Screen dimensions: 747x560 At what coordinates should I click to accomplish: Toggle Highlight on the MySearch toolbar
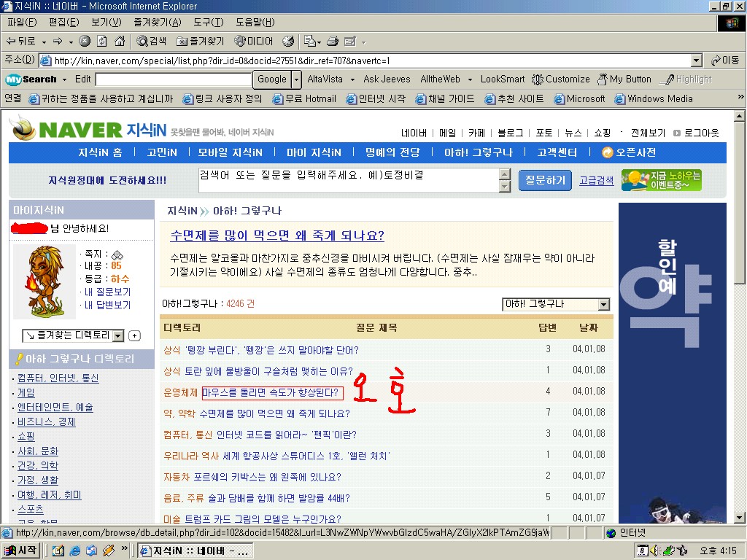tap(686, 79)
